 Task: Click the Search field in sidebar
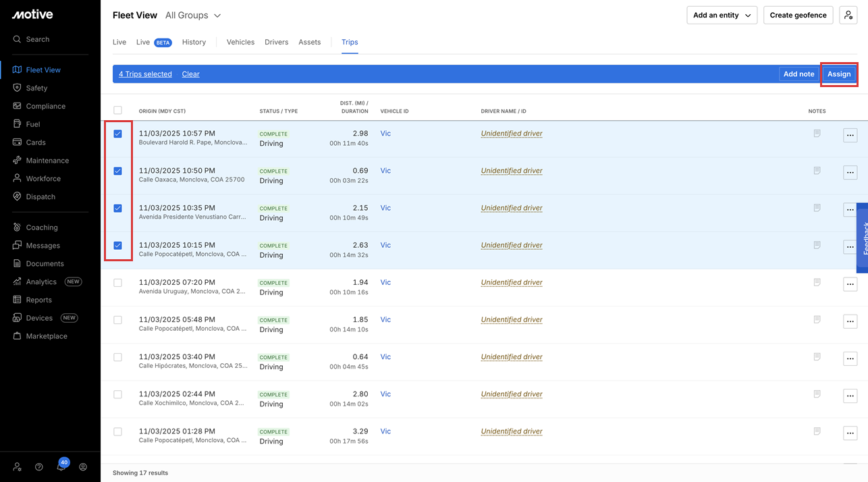click(38, 39)
